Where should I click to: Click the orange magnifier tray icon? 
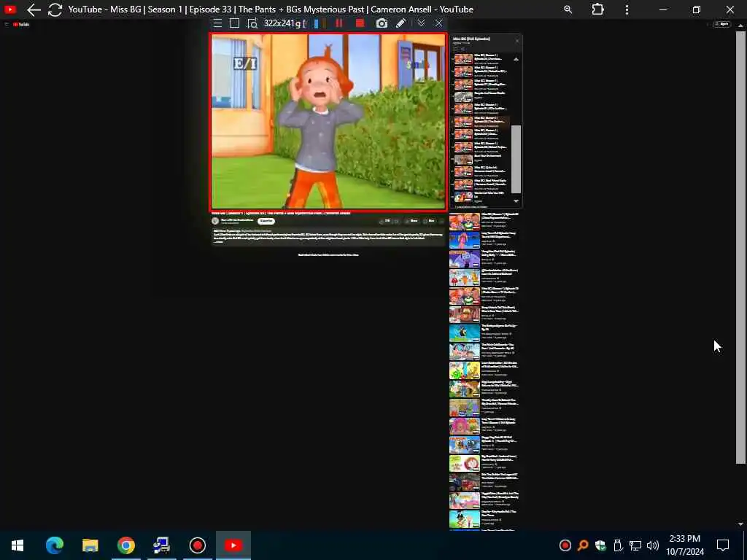coord(583,545)
